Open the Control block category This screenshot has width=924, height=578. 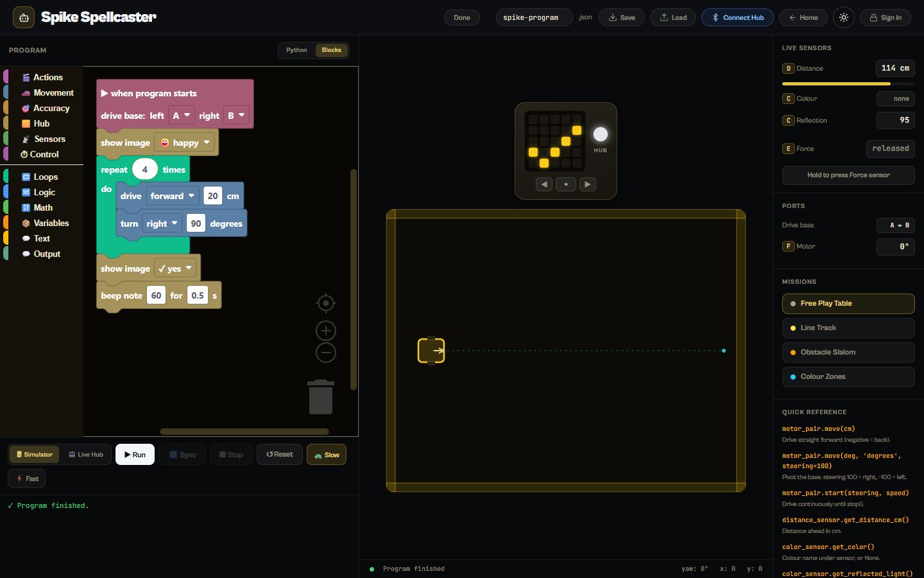42,154
